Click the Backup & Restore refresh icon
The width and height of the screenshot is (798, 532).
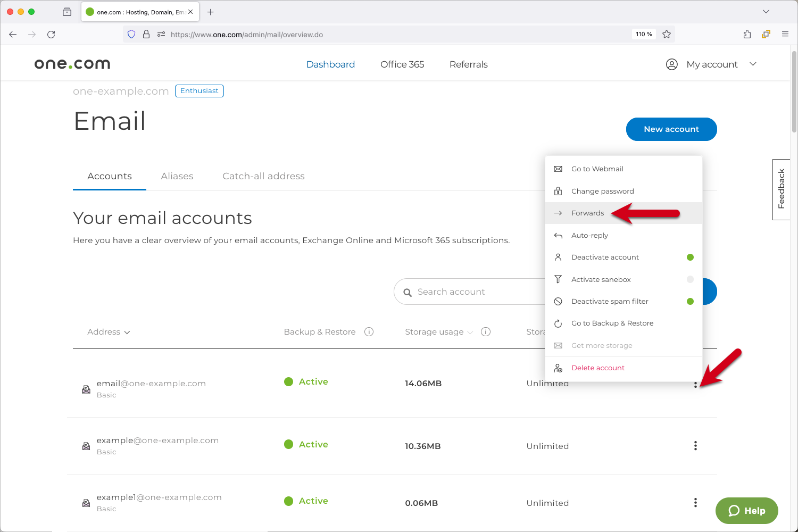558,323
